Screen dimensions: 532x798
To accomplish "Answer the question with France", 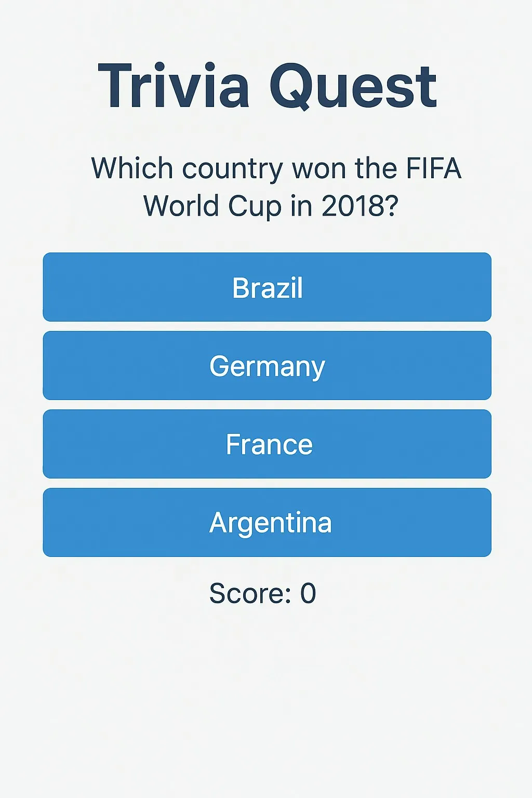I will coord(267,444).
